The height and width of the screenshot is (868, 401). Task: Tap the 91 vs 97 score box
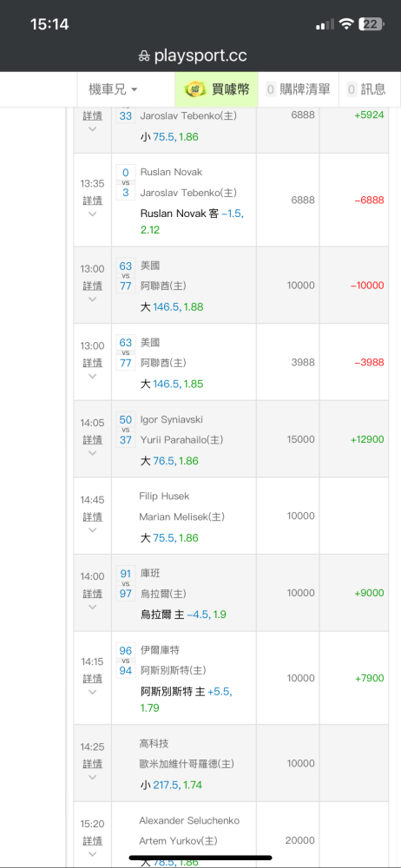point(126,583)
